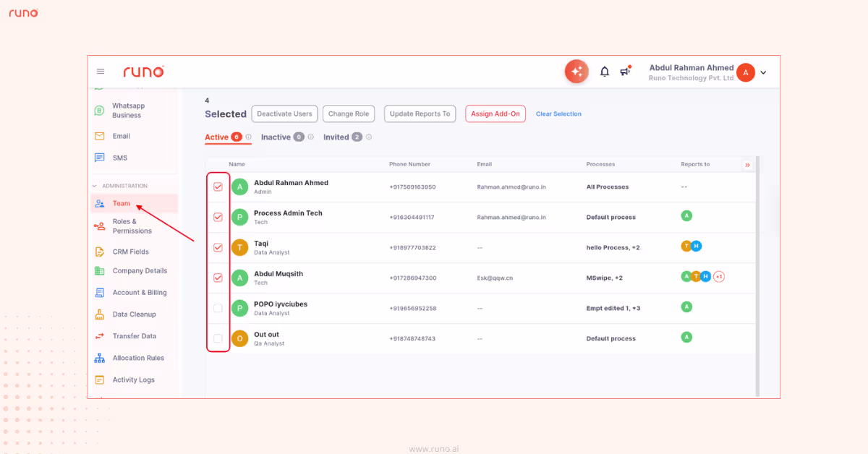868x454 pixels.
Task: Open the hamburger menu to collapse sidebar
Action: (101, 71)
